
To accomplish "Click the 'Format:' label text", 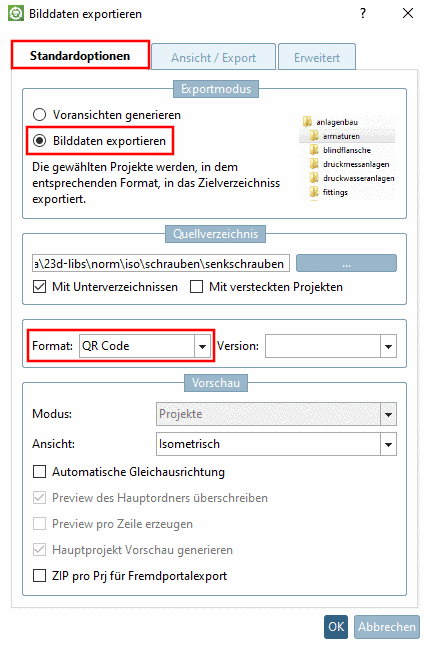I will pos(53,345).
